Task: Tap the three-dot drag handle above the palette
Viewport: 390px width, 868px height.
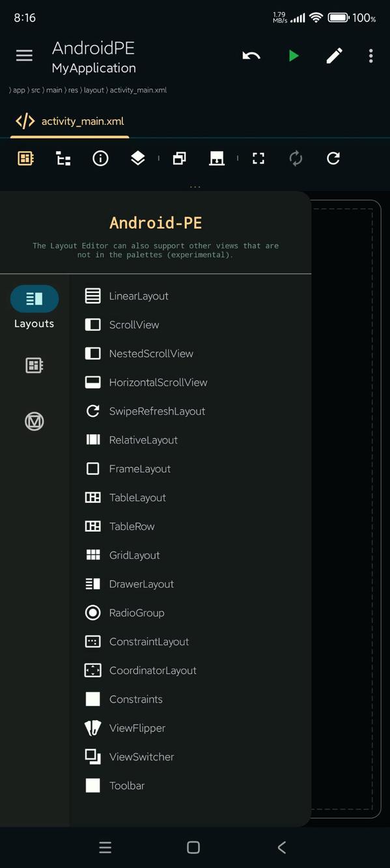Action: click(195, 187)
